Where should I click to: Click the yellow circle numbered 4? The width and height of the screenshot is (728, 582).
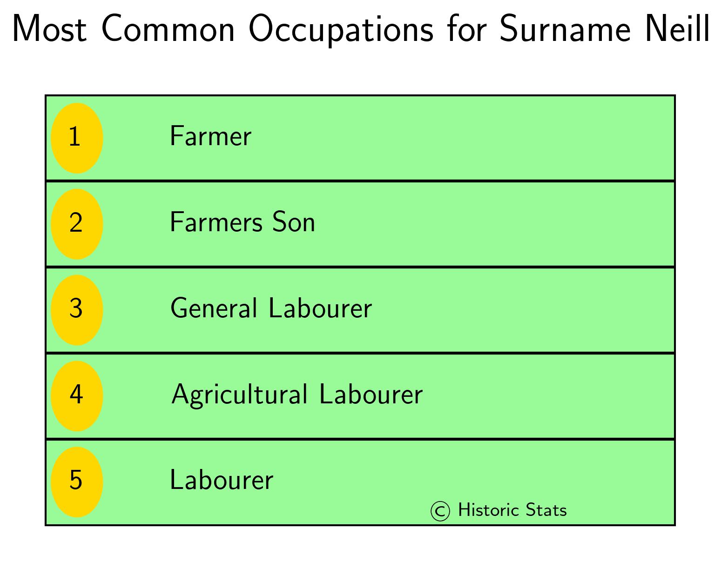77,396
